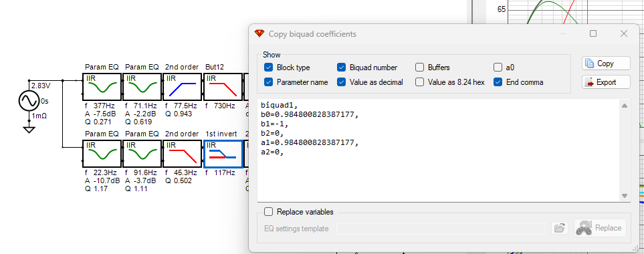Screen dimensions: 644x254
Task: Click the Q 0.502 parameter value
Action: point(179,181)
